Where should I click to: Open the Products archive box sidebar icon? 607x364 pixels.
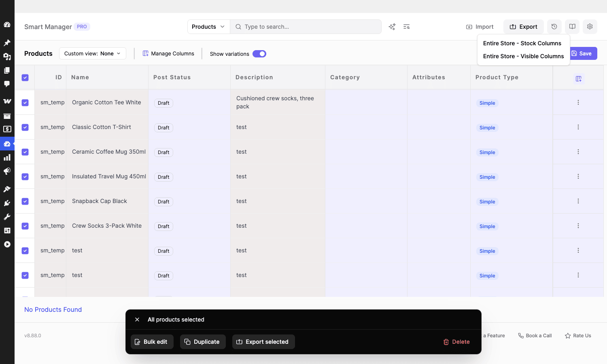7,116
